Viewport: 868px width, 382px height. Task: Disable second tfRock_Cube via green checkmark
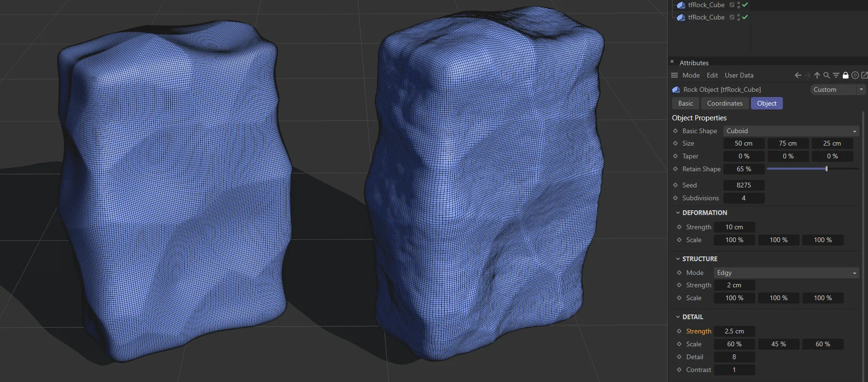click(x=745, y=17)
